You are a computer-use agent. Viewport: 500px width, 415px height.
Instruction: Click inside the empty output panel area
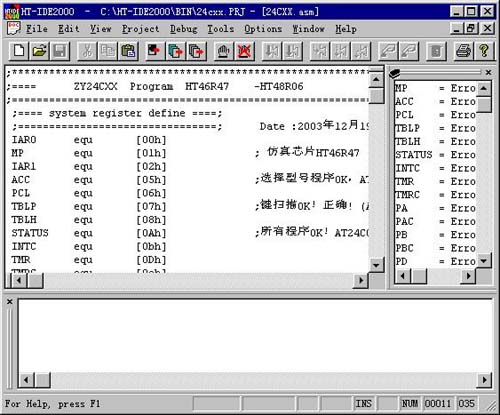coord(255,336)
